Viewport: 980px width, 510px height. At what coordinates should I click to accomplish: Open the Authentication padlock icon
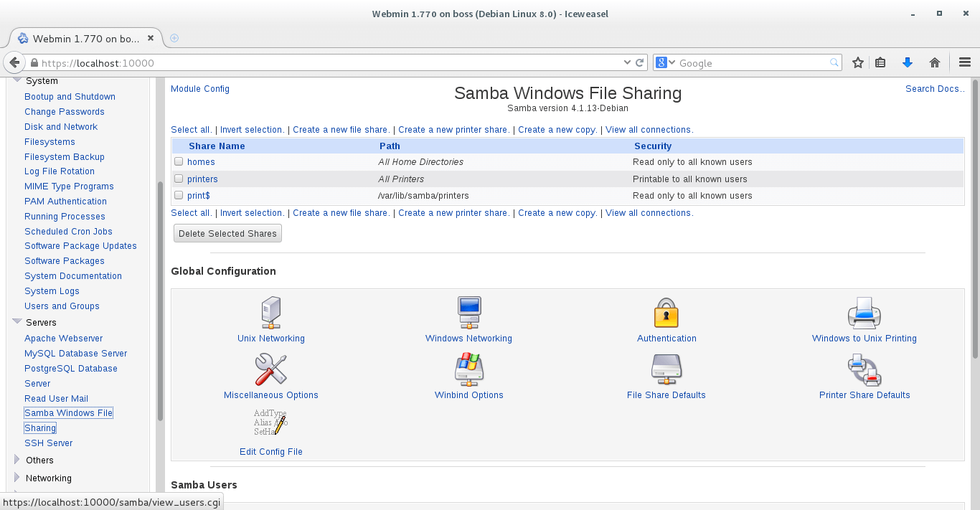(x=666, y=313)
